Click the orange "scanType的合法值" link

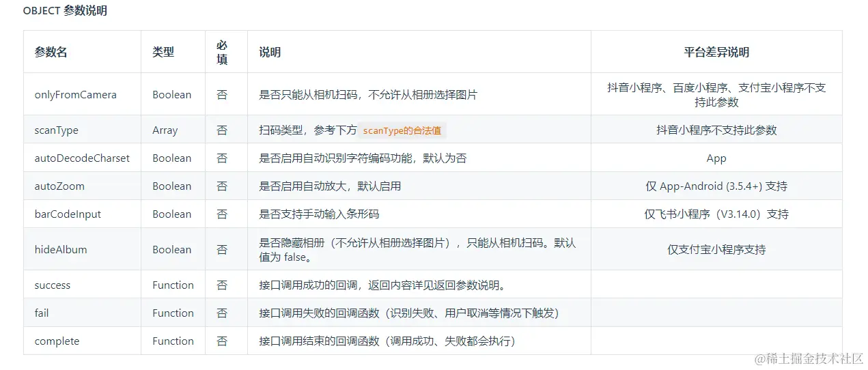pyautogui.click(x=402, y=130)
